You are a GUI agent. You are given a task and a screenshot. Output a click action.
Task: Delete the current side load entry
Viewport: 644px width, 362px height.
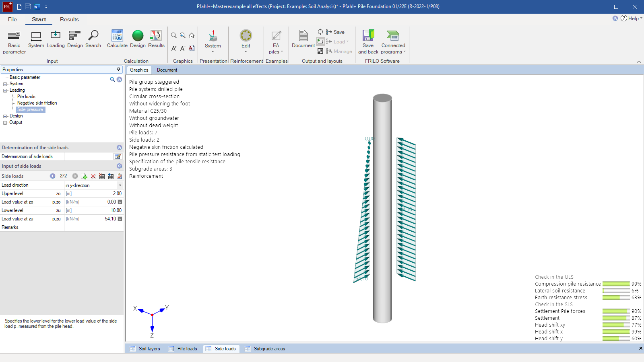(93, 176)
